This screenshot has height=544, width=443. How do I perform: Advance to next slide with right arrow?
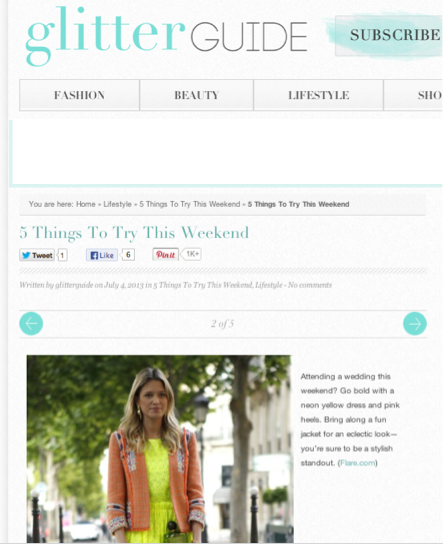415,324
